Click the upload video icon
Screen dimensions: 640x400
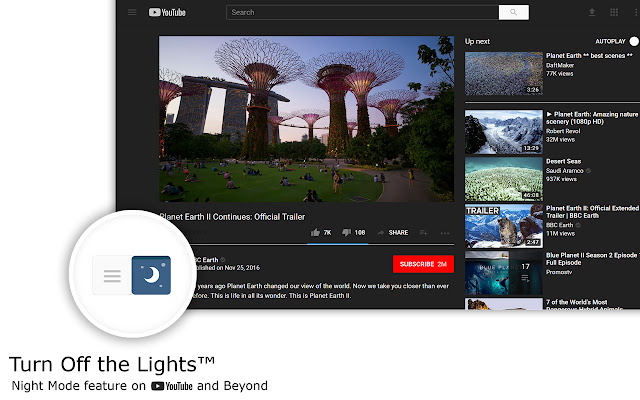[x=592, y=12]
